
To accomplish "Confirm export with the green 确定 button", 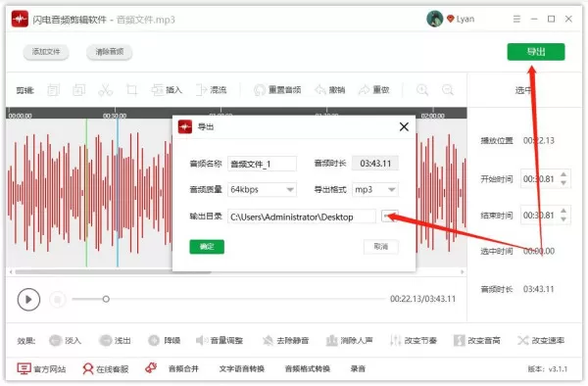I will (x=207, y=247).
